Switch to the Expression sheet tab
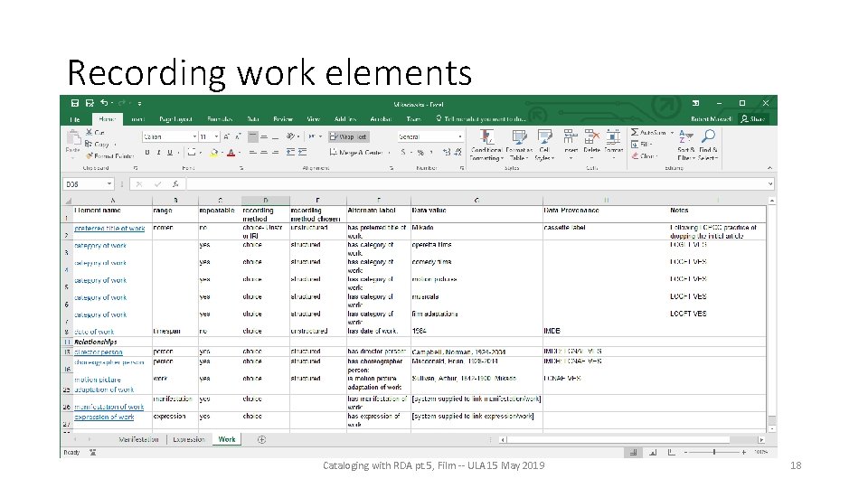The height and width of the screenshot is (488, 868). pos(189,439)
